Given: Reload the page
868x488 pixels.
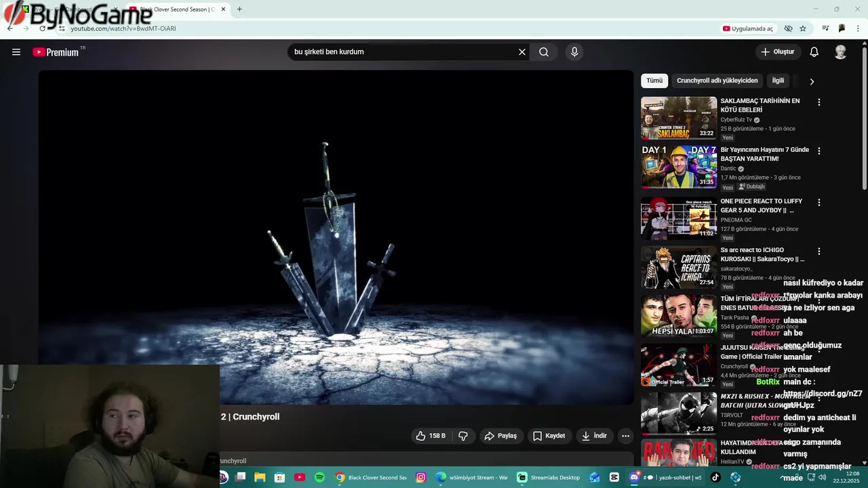Looking at the screenshot, I should [x=42, y=28].
